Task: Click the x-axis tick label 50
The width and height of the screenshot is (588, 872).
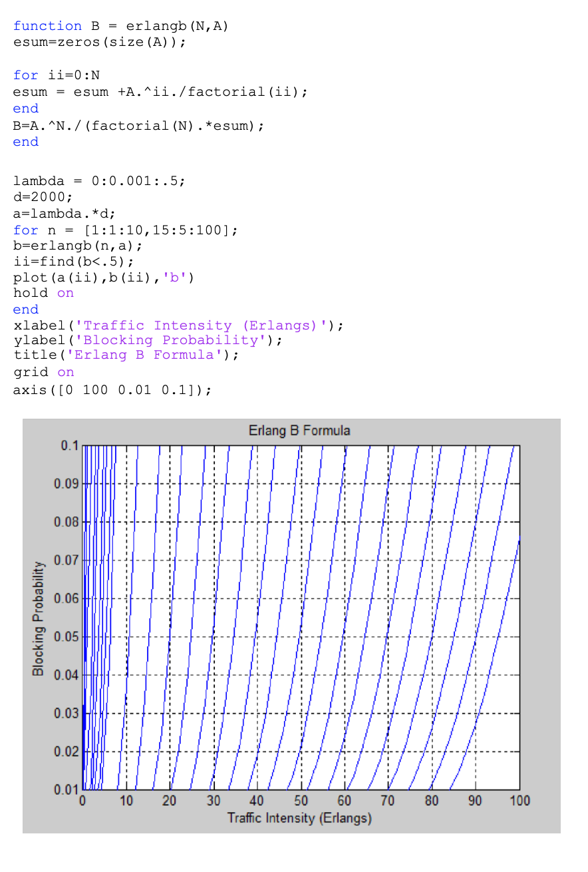Action: pos(301,801)
